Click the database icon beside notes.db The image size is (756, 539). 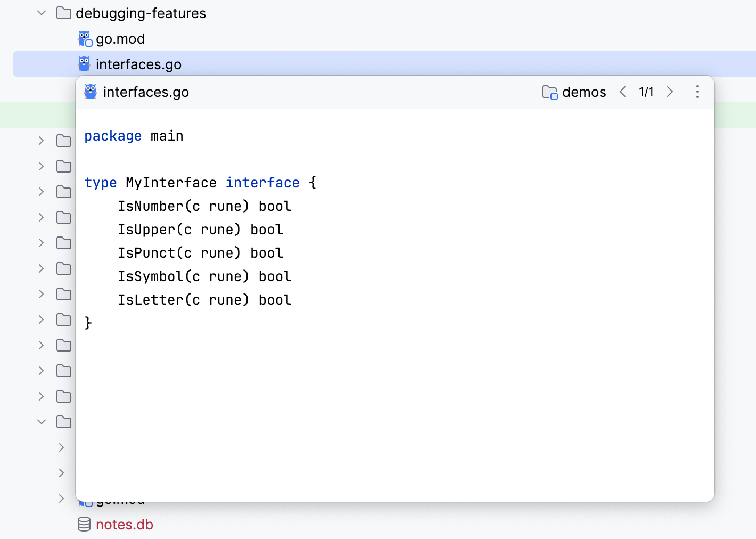point(84,524)
